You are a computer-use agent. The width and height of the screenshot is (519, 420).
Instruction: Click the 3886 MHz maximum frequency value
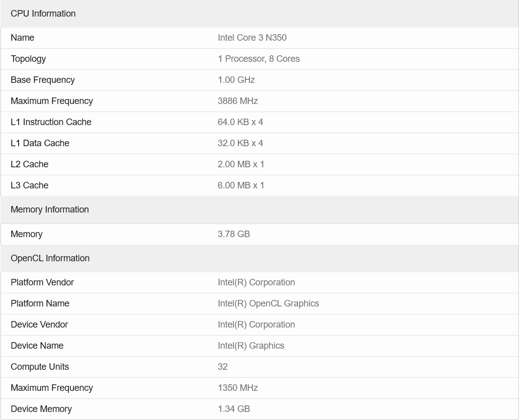coord(237,101)
